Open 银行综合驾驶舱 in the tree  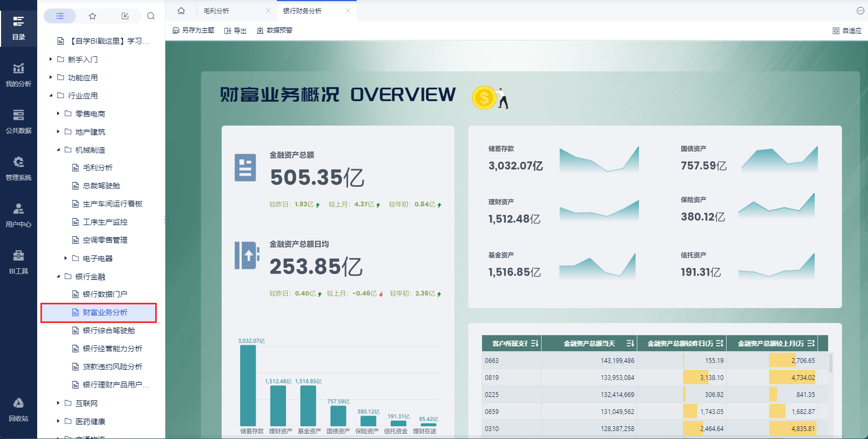(108, 330)
